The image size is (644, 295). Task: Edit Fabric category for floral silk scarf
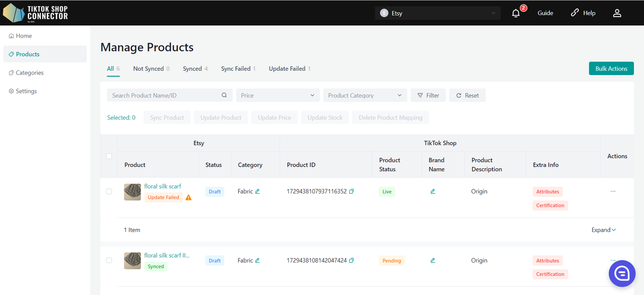tap(257, 191)
